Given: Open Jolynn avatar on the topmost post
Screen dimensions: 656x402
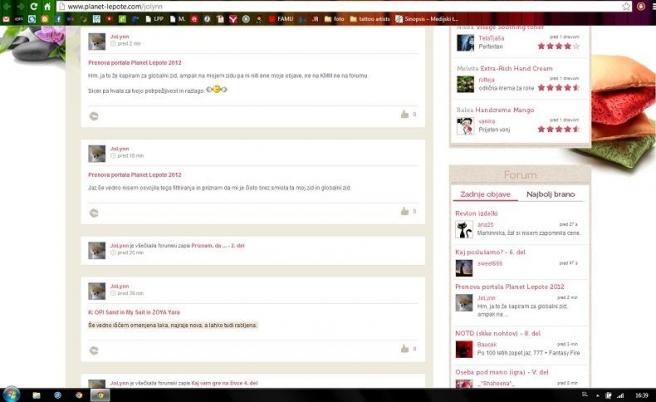Looking at the screenshot, I should pos(97,41).
